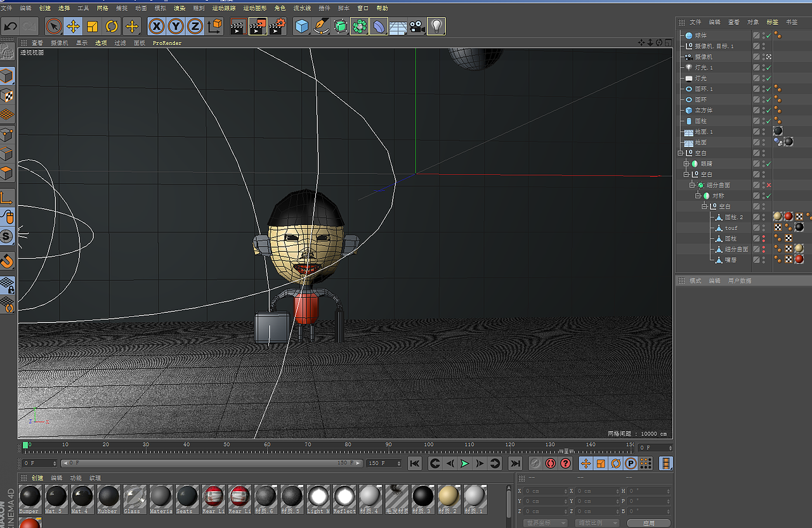
Task: Render the active view clapperboard icon
Action: pyautogui.click(x=238, y=26)
